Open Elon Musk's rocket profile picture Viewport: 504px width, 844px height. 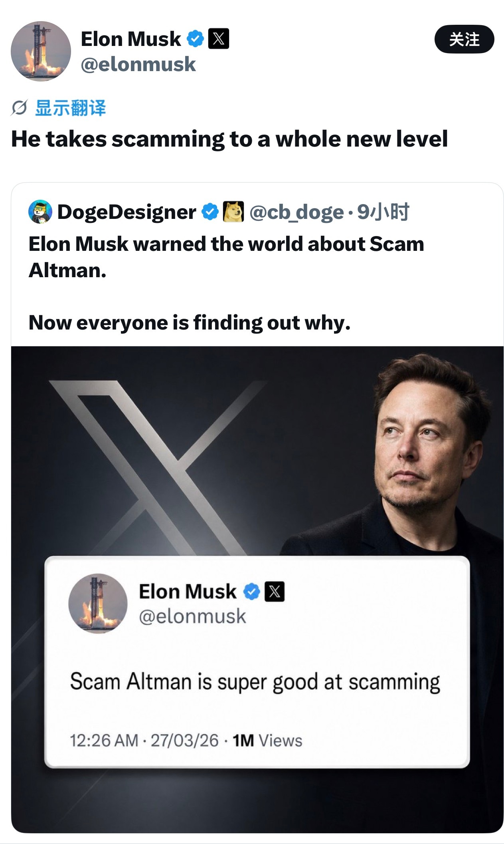(41, 51)
